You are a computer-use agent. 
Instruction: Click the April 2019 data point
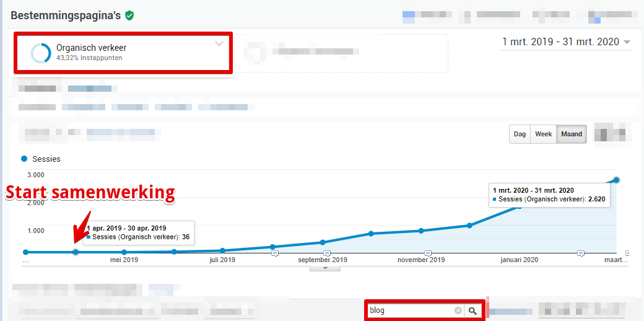pos(76,252)
